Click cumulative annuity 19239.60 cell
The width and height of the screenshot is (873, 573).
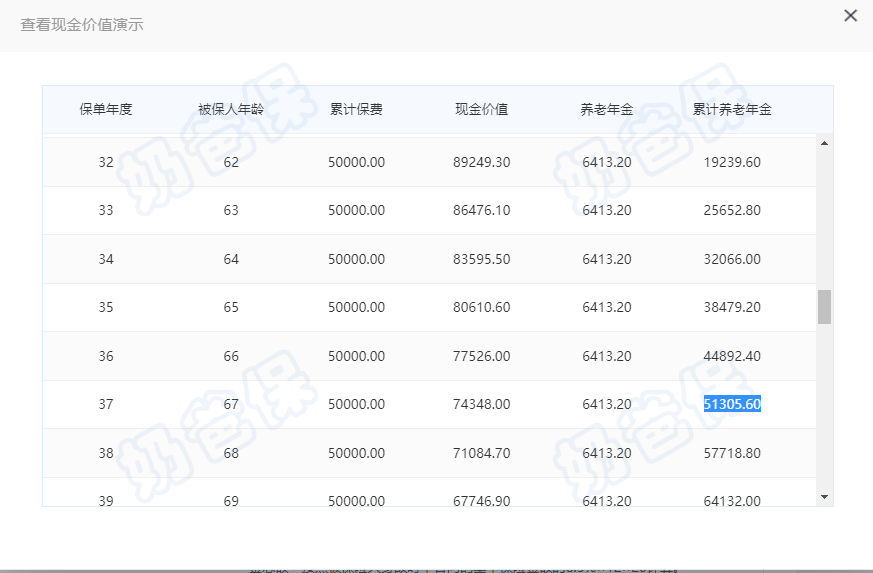(x=732, y=162)
